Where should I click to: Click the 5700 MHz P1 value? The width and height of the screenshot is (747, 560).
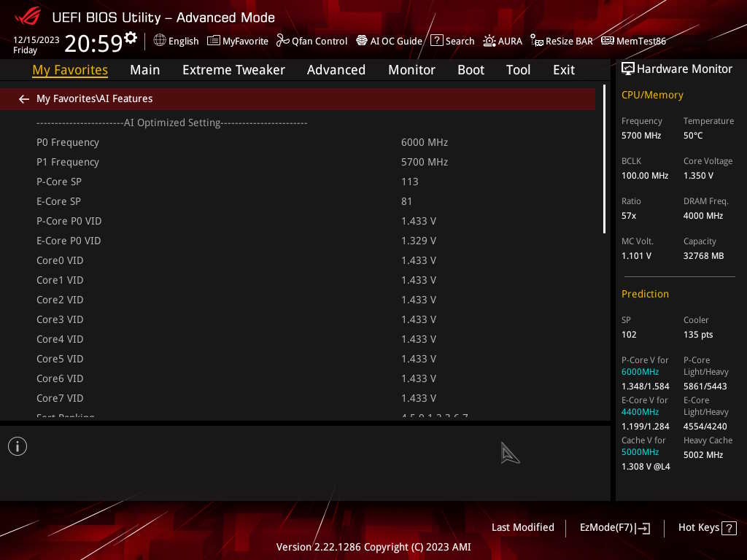pyautogui.click(x=424, y=162)
